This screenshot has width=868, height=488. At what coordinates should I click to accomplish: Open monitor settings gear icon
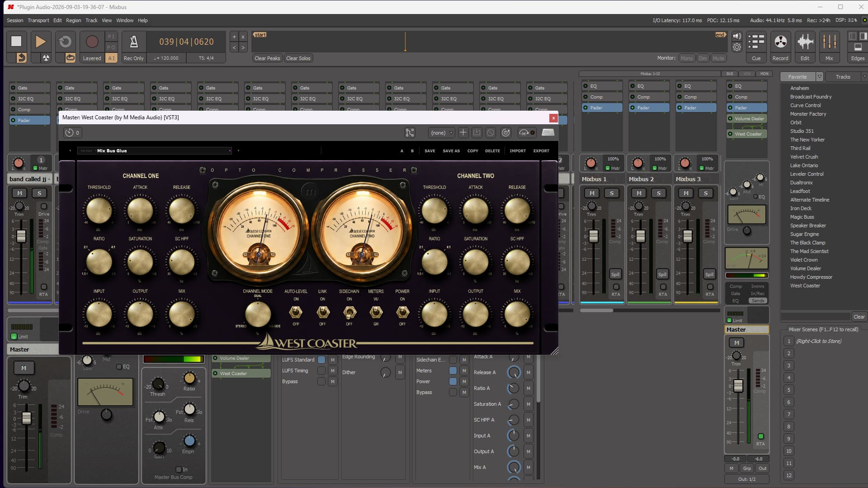tap(737, 47)
